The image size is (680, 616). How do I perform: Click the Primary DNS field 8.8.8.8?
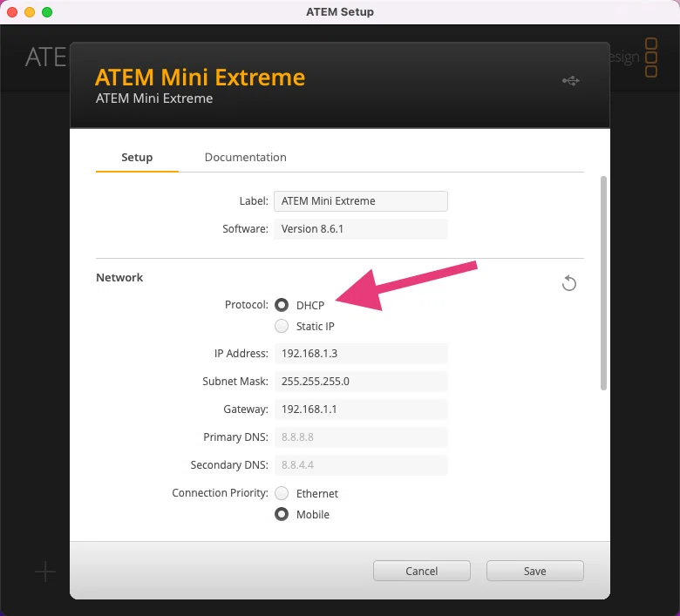coord(361,437)
